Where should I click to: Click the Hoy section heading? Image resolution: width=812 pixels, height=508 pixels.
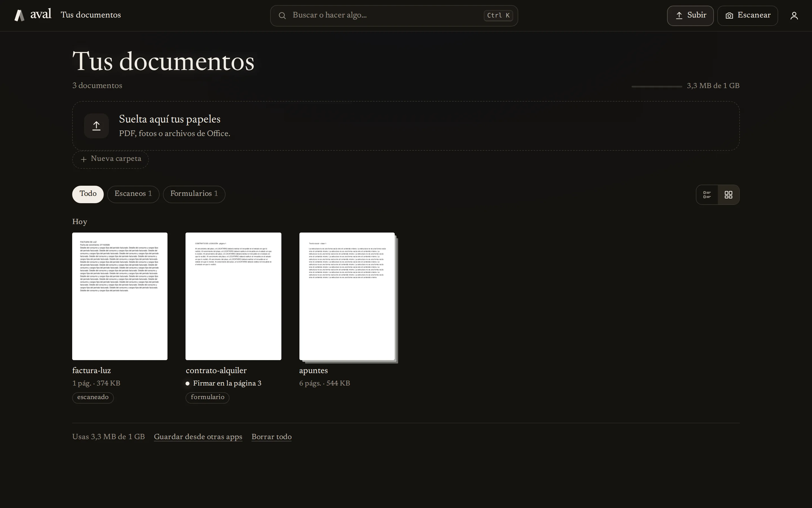click(80, 222)
